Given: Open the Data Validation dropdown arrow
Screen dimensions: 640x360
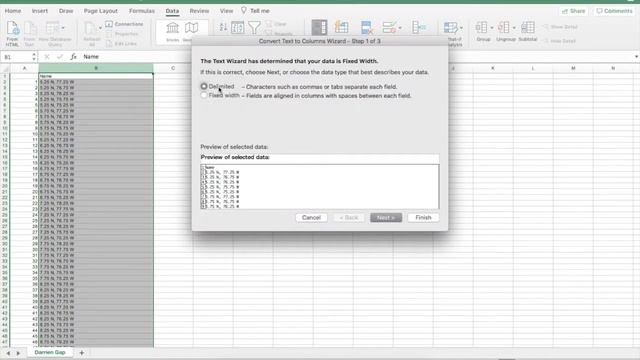Looking at the screenshot, I should click(x=400, y=28).
